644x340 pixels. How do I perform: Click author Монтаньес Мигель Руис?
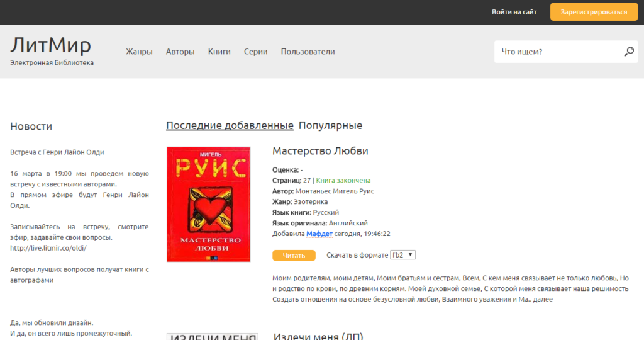[x=335, y=191]
